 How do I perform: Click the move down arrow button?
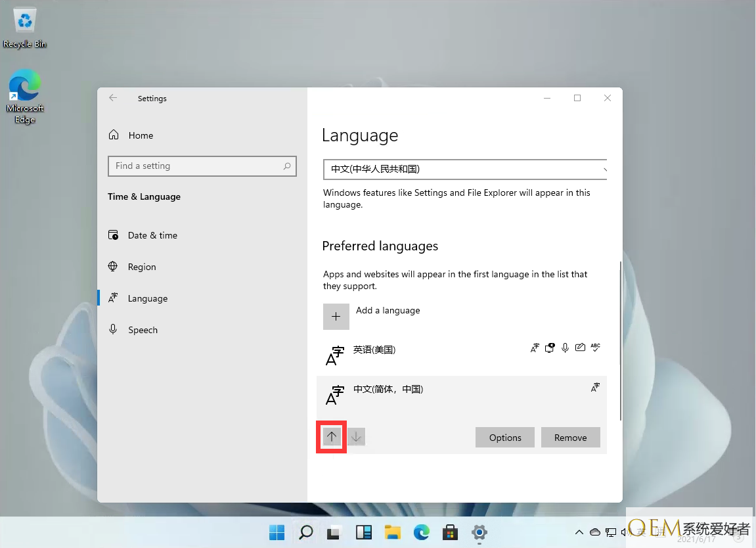pos(356,437)
